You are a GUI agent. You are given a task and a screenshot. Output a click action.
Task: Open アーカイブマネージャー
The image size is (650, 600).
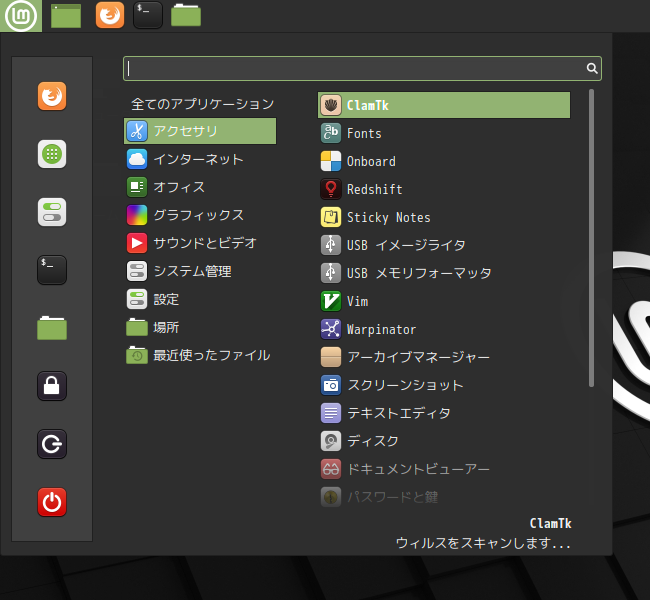point(444,357)
